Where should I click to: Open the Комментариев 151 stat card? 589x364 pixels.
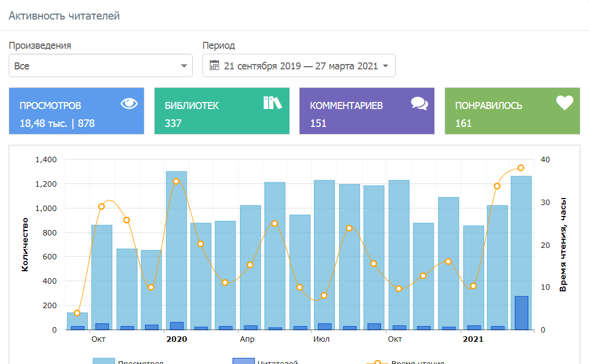(x=366, y=111)
